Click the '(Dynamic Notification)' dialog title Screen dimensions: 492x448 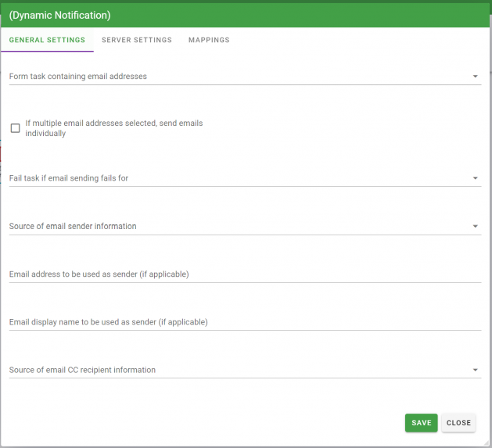tap(59, 15)
